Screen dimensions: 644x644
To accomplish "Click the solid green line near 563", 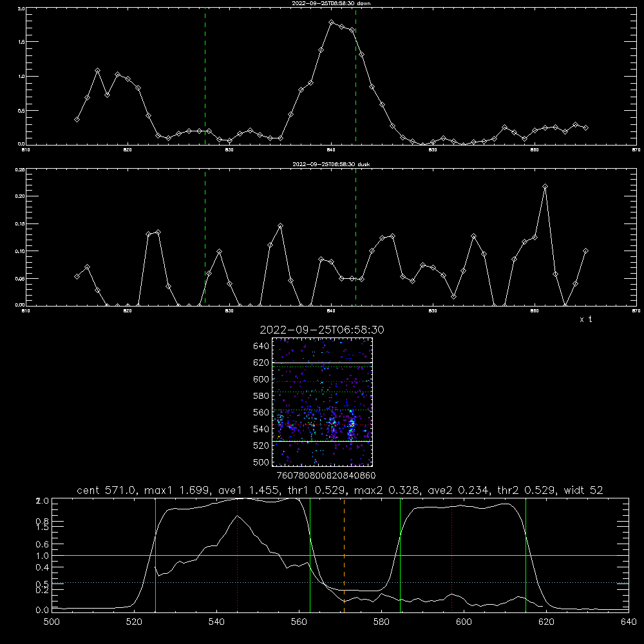I will [310, 555].
